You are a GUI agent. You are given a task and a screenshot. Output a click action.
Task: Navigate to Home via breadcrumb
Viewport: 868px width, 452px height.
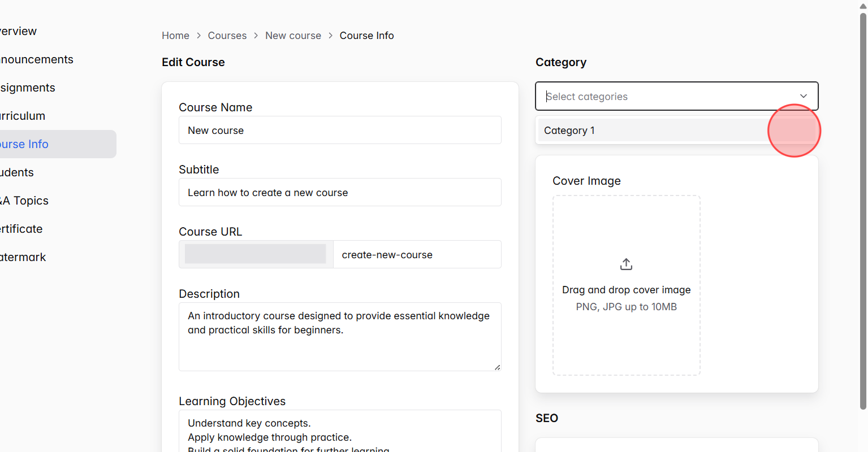click(x=175, y=35)
